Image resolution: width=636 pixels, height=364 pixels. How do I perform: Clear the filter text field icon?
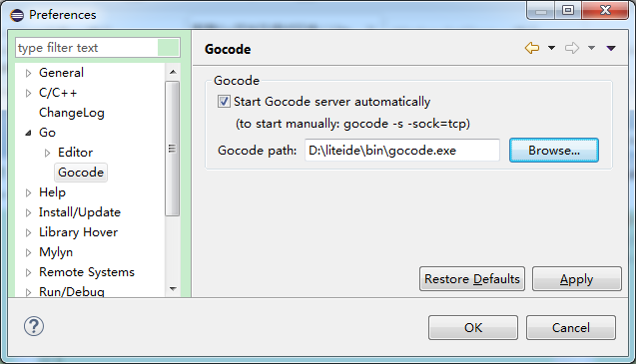click(168, 48)
